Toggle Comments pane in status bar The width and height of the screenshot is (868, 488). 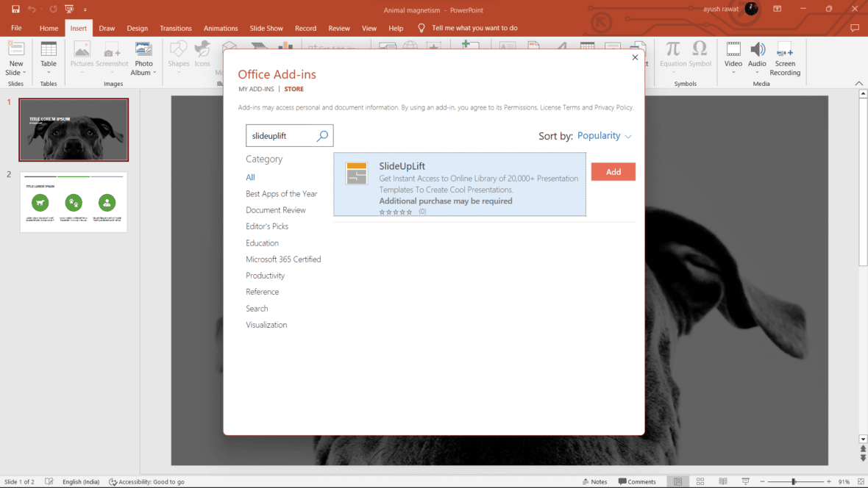pyautogui.click(x=637, y=481)
